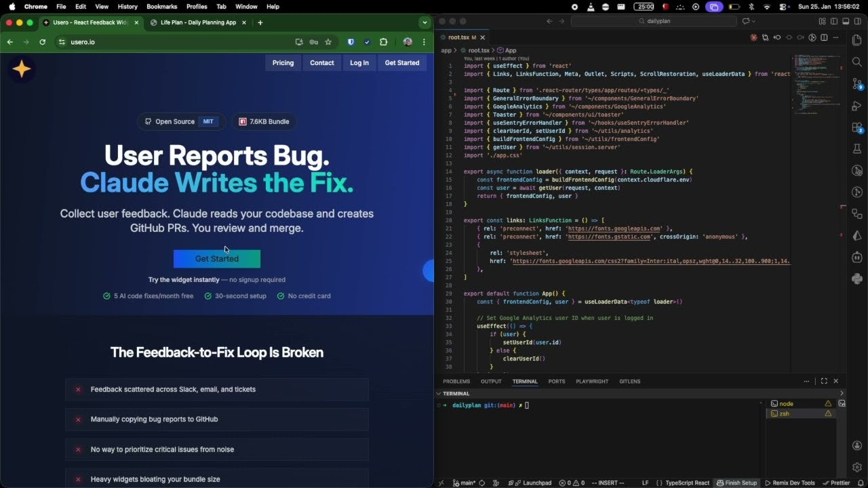Click Get Started in the site header
This screenshot has width=868, height=488.
point(402,63)
